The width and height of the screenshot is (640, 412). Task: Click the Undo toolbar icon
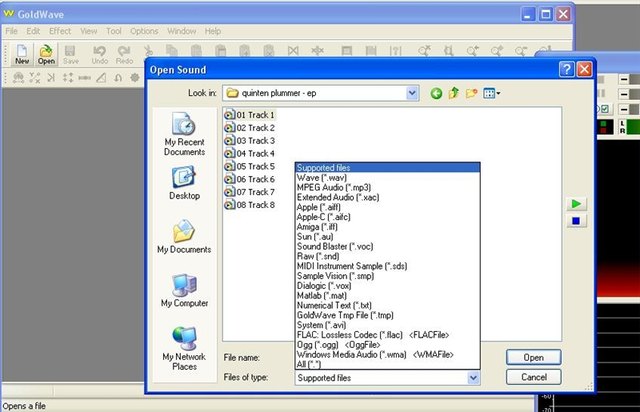click(100, 55)
